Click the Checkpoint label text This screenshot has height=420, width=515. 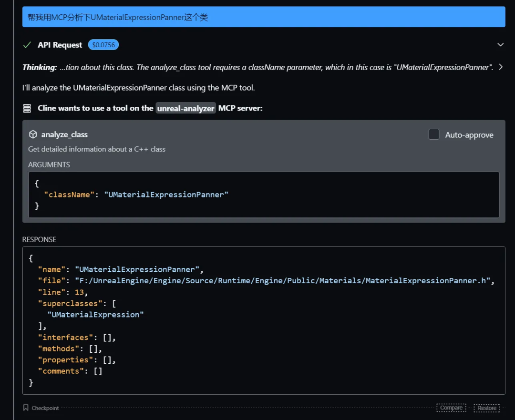point(45,408)
